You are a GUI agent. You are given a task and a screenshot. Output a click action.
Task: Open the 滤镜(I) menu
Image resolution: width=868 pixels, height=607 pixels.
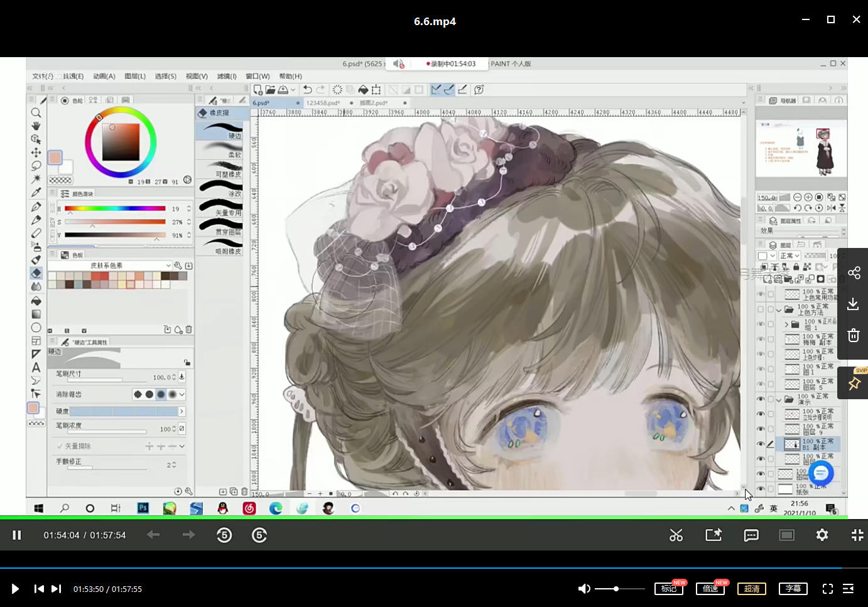pos(227,77)
